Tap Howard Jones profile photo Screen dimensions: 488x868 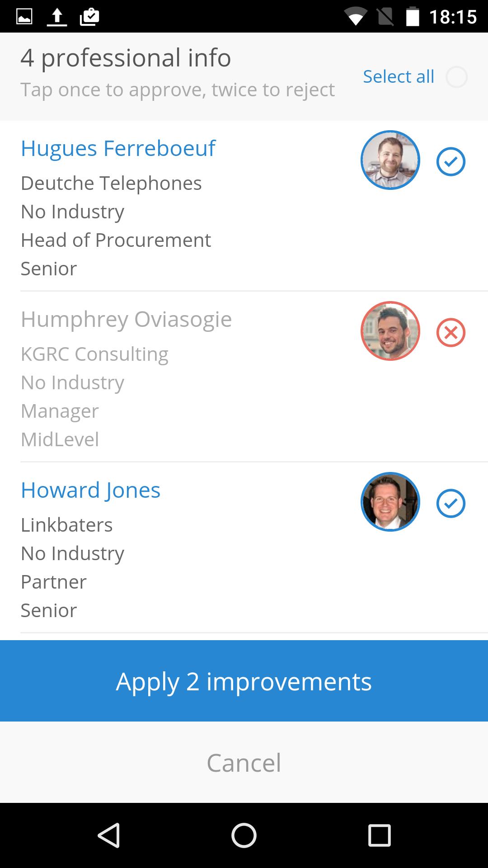point(390,502)
